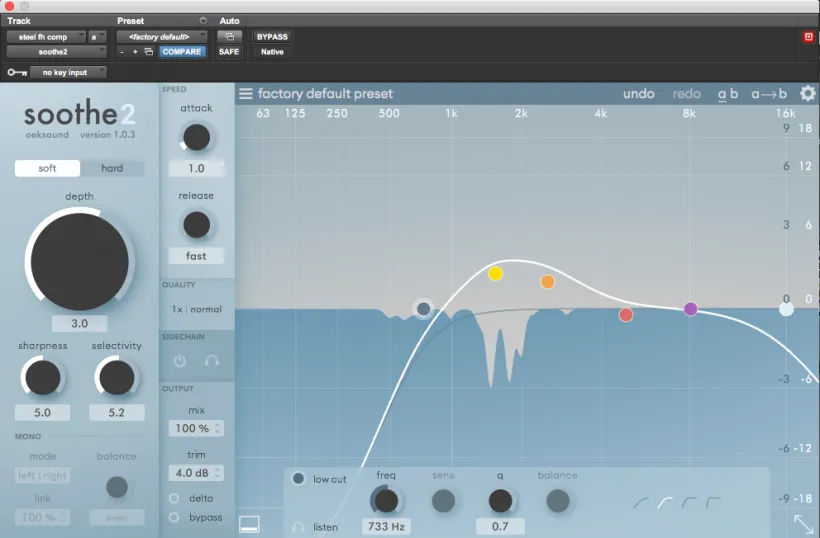Select hard mode
Screen dimensions: 820x538
(x=112, y=168)
